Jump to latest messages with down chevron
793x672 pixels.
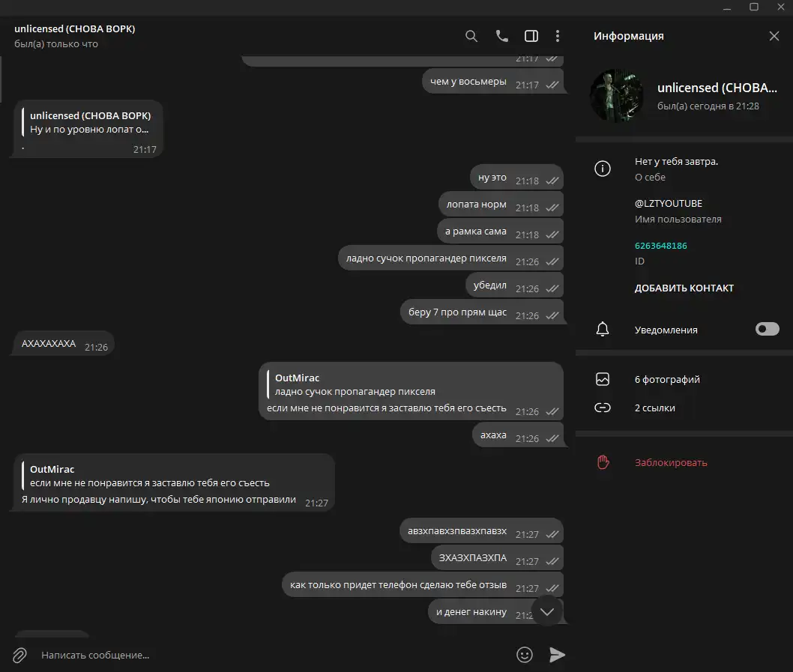(x=546, y=612)
